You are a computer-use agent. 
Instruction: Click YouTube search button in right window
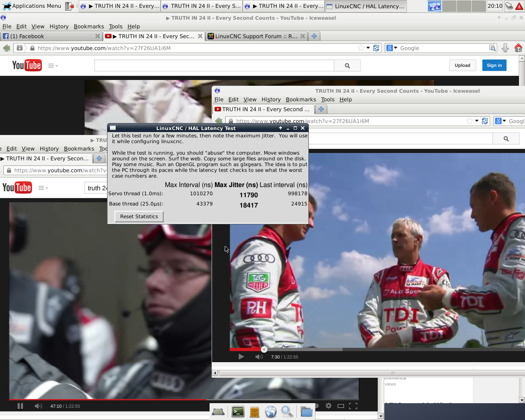(506, 139)
